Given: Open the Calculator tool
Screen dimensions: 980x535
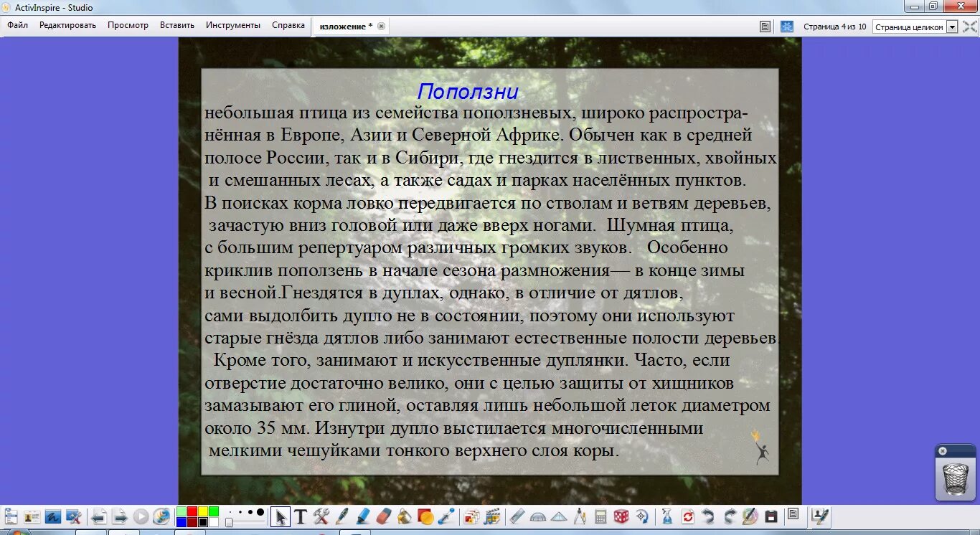Looking at the screenshot, I should pyautogui.click(x=601, y=516).
